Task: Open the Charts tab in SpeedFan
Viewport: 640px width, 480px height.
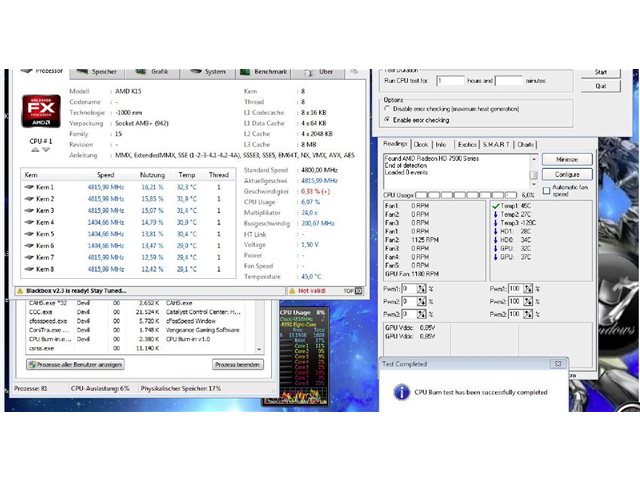Action: point(525,144)
